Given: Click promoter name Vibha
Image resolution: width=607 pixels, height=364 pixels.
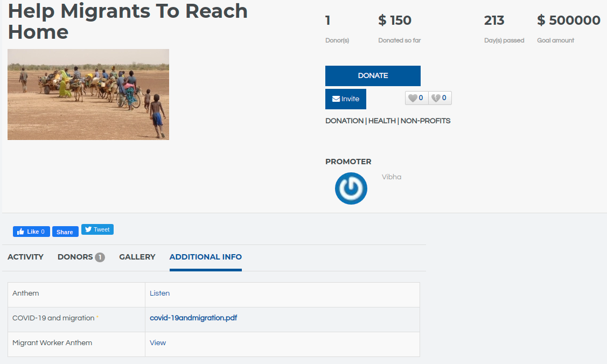Looking at the screenshot, I should click(392, 177).
